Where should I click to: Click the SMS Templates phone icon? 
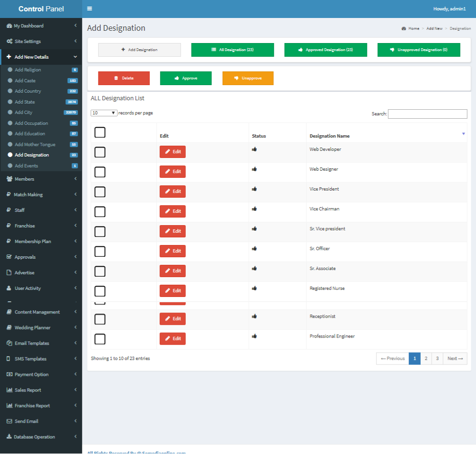click(9, 358)
